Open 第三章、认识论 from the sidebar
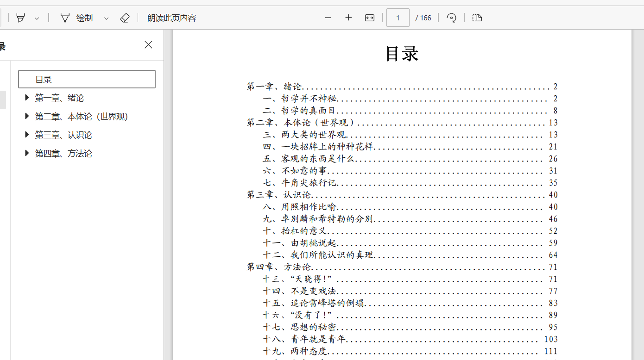The height and width of the screenshot is (360, 644). click(x=63, y=135)
